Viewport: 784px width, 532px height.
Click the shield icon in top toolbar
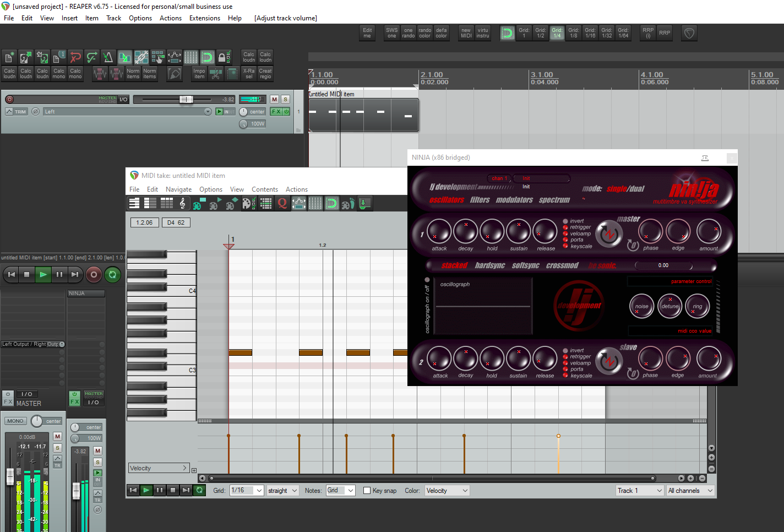coord(689,33)
